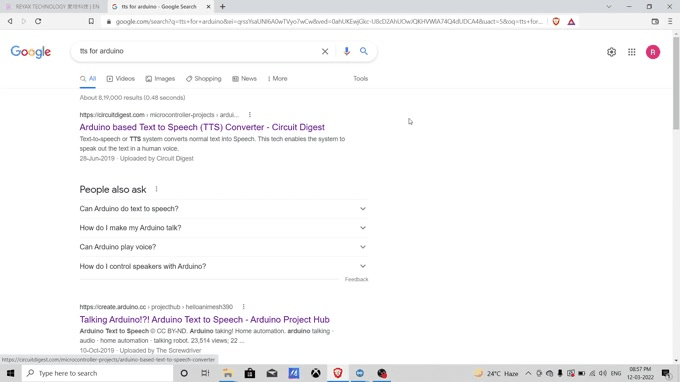The width and height of the screenshot is (680, 382).
Task: Close the tts for arduino tab
Action: point(208,7)
